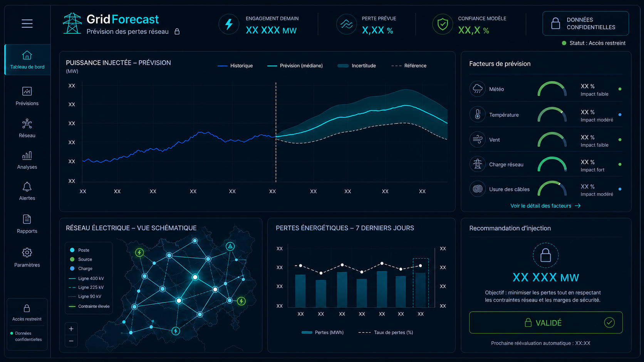Screen dimensions: 644x362
Task: Open the Alertes section
Action: [27, 191]
